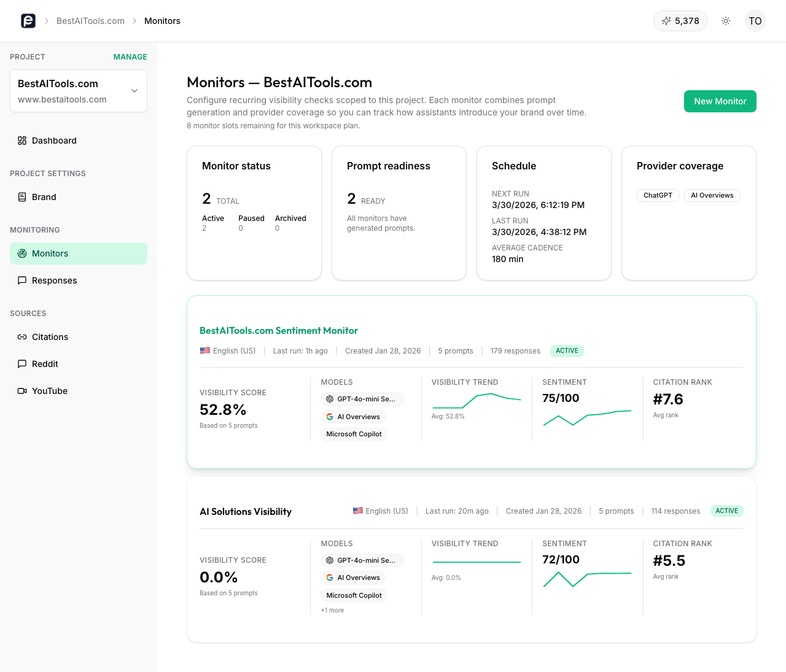Image resolution: width=786 pixels, height=672 pixels.
Task: Open YouTube sources
Action: point(79,391)
